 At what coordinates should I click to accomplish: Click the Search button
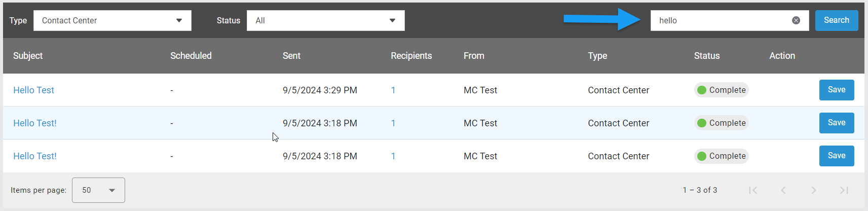tap(837, 20)
